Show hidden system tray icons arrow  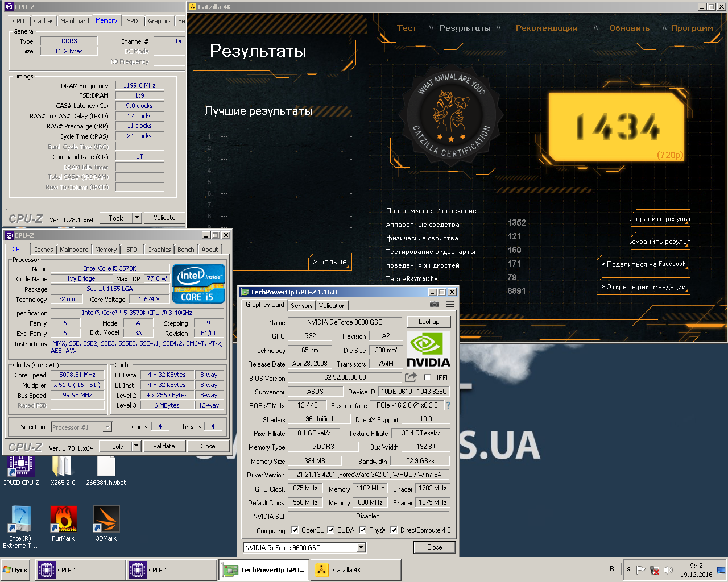(628, 569)
